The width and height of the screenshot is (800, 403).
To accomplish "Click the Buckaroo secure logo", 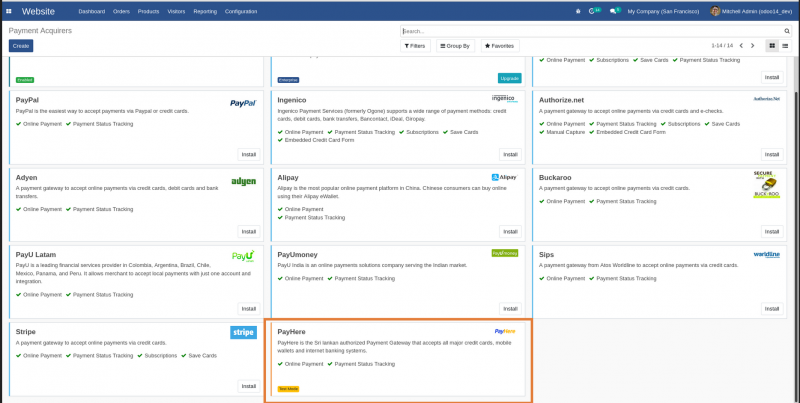I will (x=766, y=185).
